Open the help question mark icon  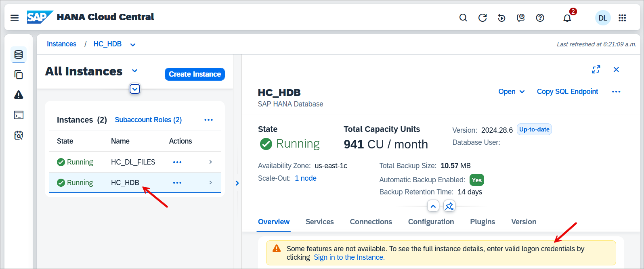[x=540, y=18]
